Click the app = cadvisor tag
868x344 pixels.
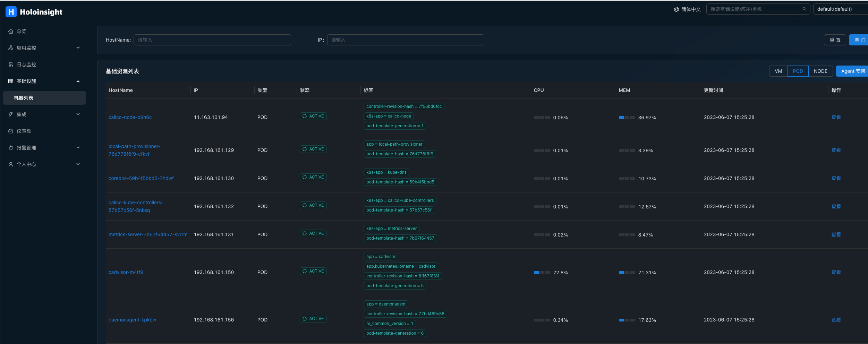pos(381,257)
